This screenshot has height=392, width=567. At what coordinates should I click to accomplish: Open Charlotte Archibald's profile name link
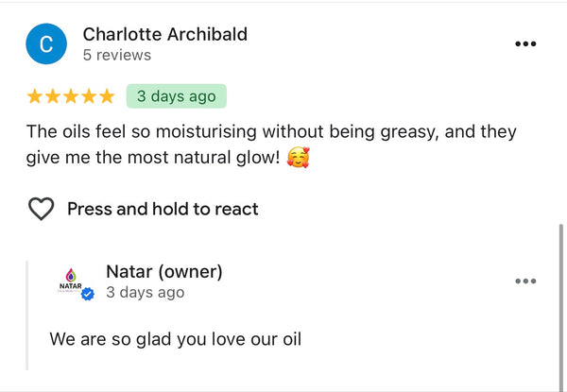click(164, 34)
